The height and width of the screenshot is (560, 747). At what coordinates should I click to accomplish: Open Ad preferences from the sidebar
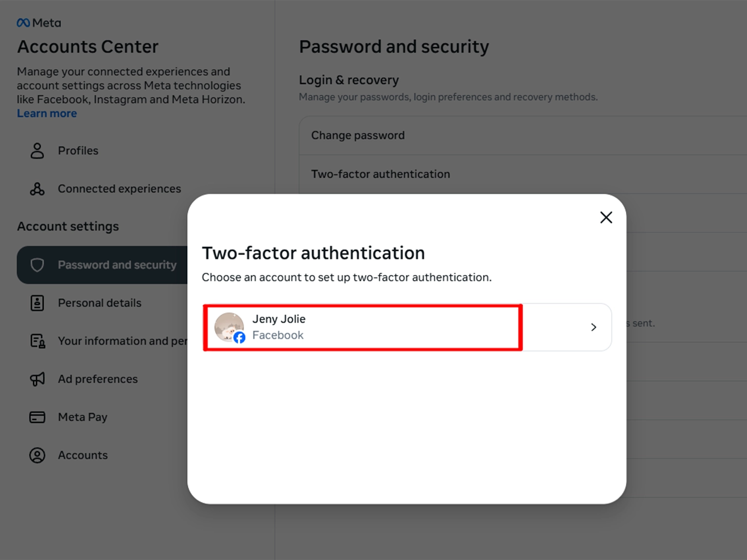coord(97,379)
